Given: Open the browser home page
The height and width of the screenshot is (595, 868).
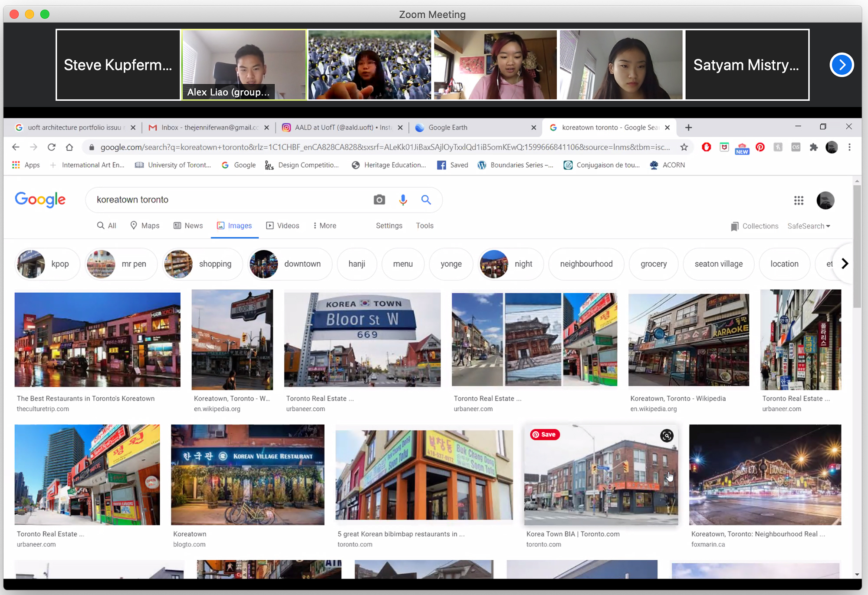Looking at the screenshot, I should (69, 147).
